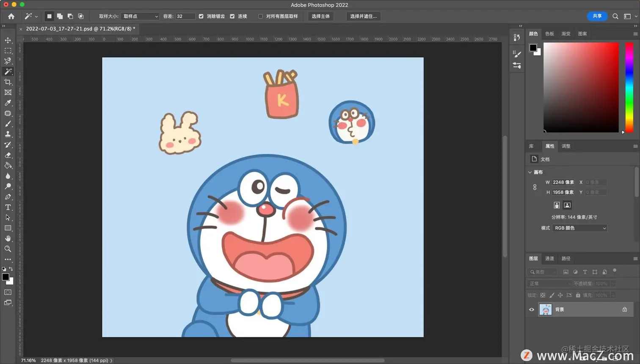Hide the 背景 layer with eye icon

tap(532, 309)
